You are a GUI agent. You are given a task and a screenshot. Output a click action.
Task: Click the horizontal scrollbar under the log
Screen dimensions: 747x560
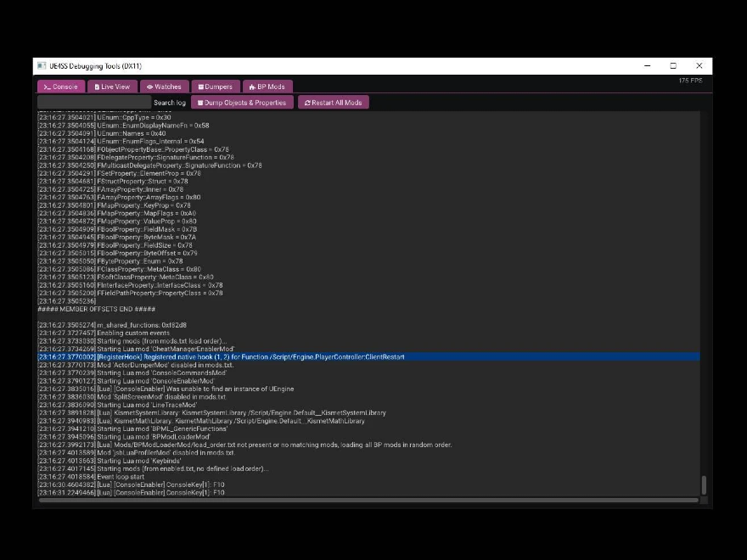367,501
